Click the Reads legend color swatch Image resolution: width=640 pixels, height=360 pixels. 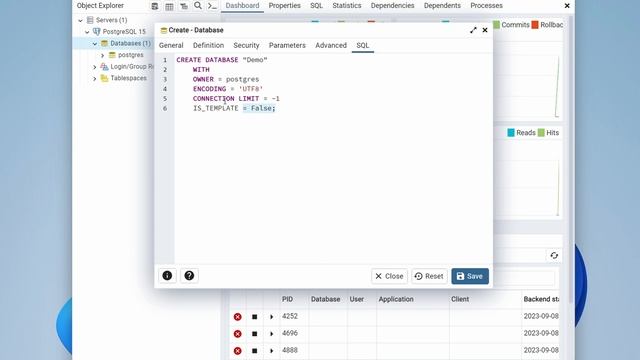point(511,133)
